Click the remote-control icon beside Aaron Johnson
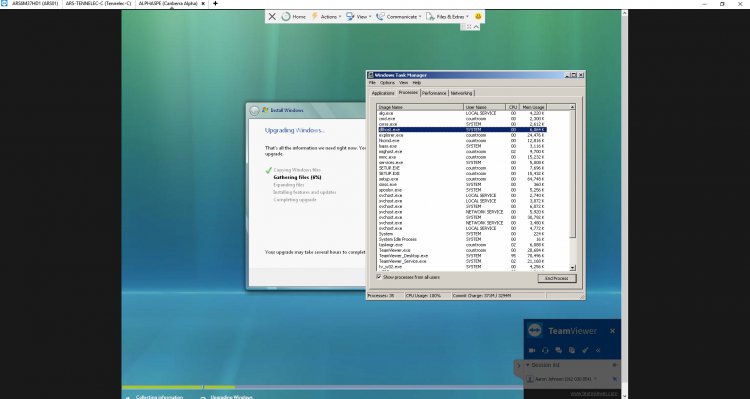Viewport: 750px width, 399px height. [615, 379]
